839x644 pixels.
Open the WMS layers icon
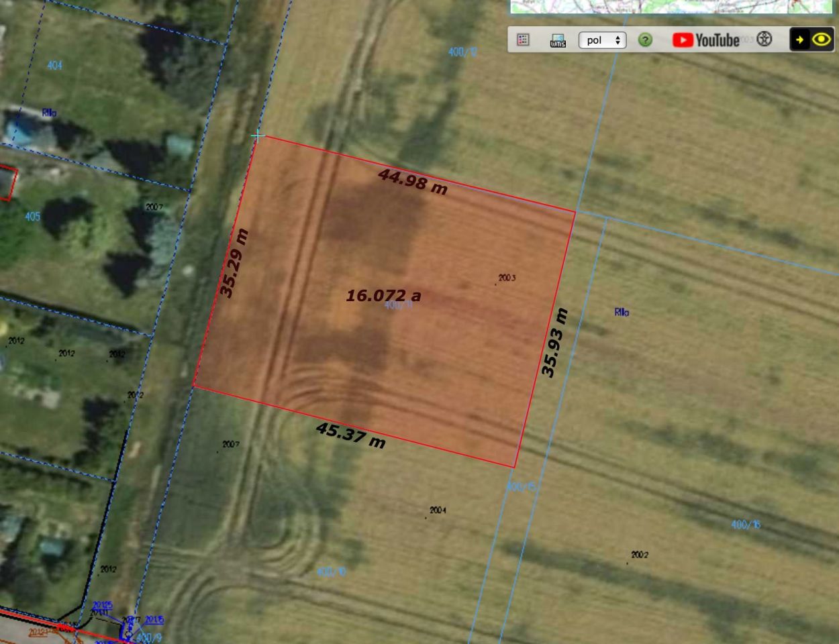point(558,40)
